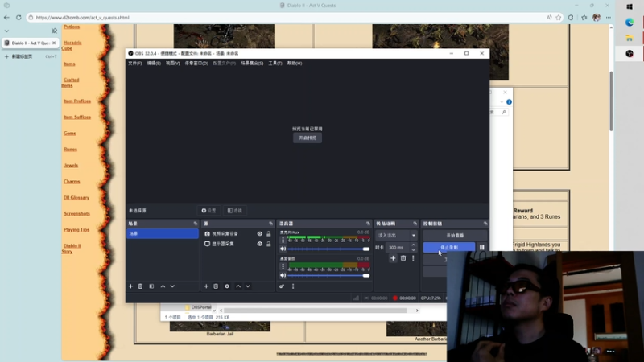This screenshot has width=644, height=362.
Task: Open scene filters icon in Scenes panel
Action: 151,286
